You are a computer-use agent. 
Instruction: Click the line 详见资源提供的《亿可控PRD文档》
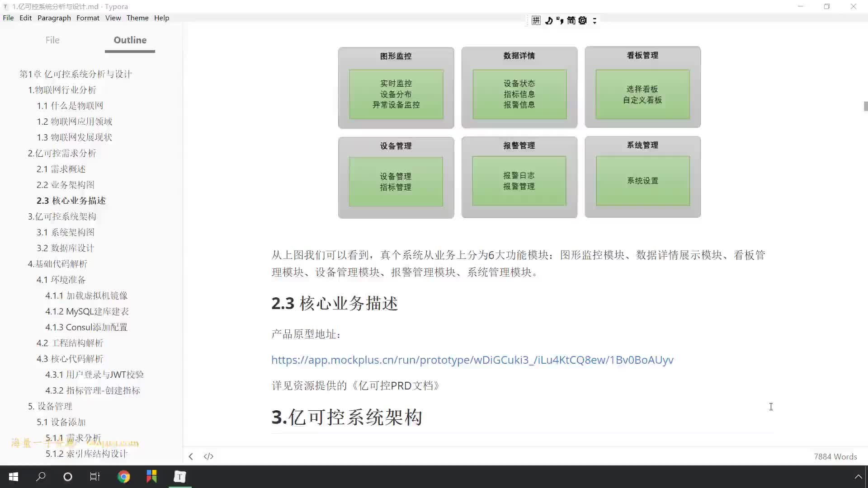pyautogui.click(x=355, y=385)
